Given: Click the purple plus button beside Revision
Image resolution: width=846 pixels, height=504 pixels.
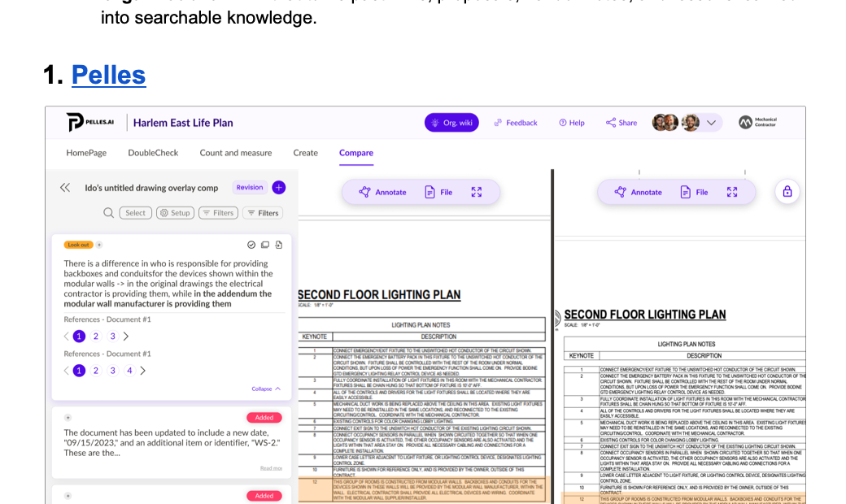Looking at the screenshot, I should click(x=279, y=188).
